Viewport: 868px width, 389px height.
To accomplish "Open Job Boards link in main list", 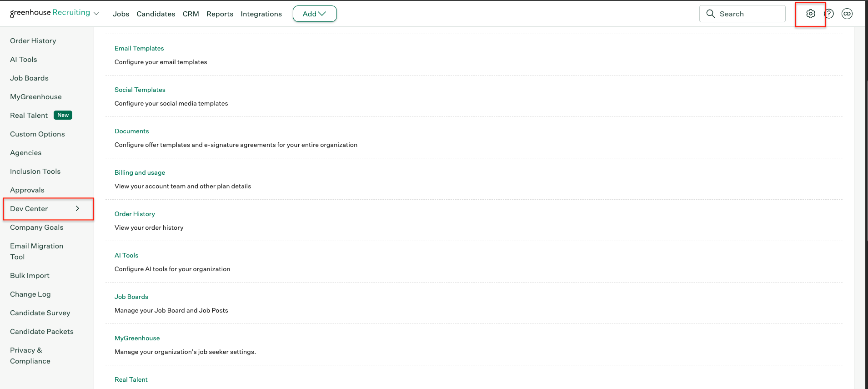I will pos(131,297).
